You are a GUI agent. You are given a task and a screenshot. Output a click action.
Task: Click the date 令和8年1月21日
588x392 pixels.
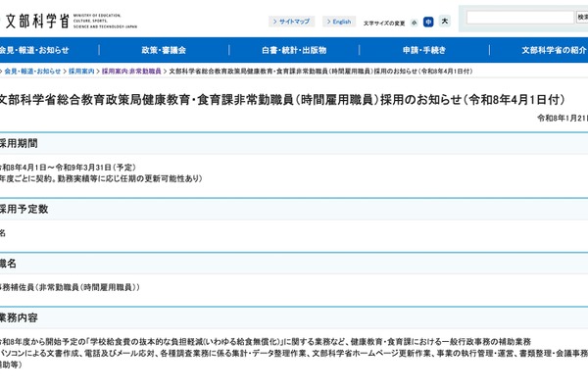[563, 119]
